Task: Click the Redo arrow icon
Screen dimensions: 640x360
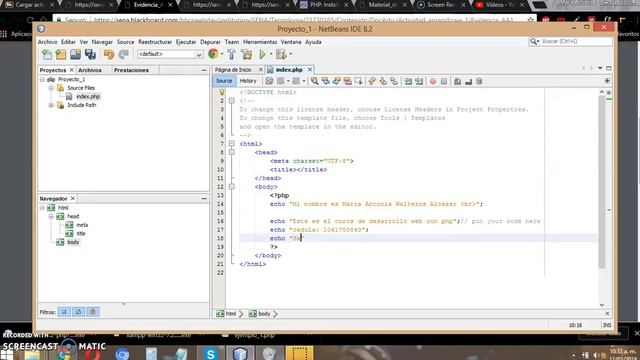Action: [123, 54]
